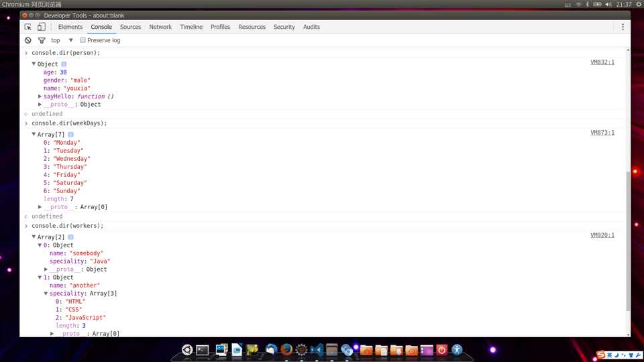Screen dimensions: 644x362
Task: Collapse the speciality: Array[3] entry
Action: pos(46,294)
